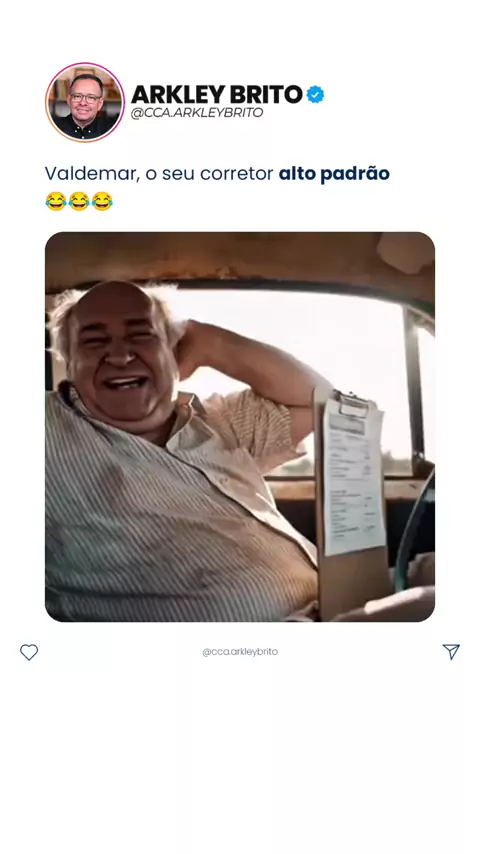Click the caption text 'Valdemar, o seu corretor'

click(159, 174)
